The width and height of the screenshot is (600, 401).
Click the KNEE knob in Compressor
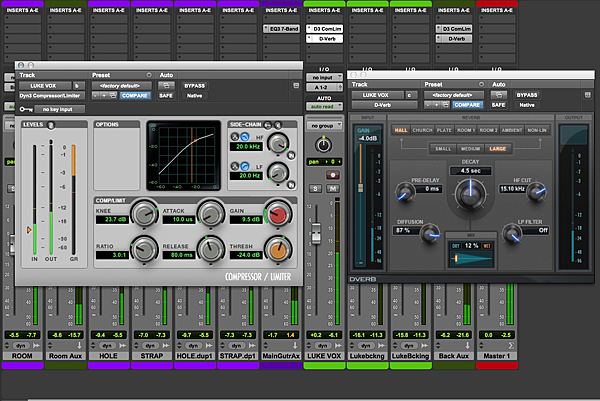pyautogui.click(x=144, y=214)
